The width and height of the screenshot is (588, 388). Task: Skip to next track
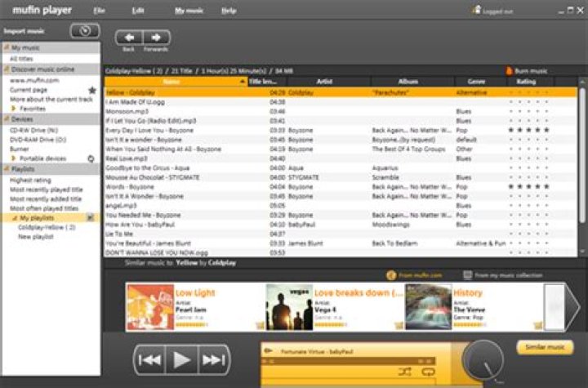click(213, 360)
